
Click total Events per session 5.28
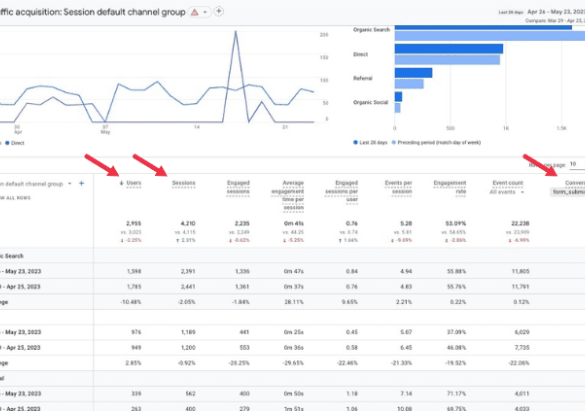click(x=406, y=223)
